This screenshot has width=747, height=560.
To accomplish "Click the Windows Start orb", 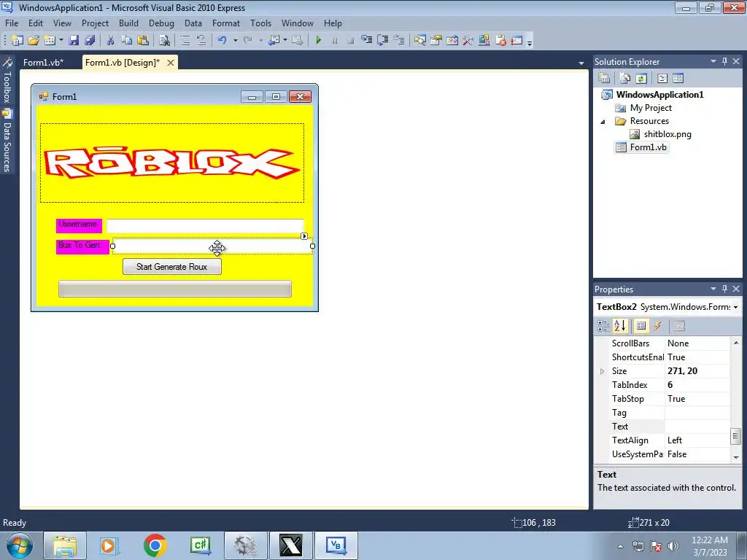I will [x=20, y=545].
